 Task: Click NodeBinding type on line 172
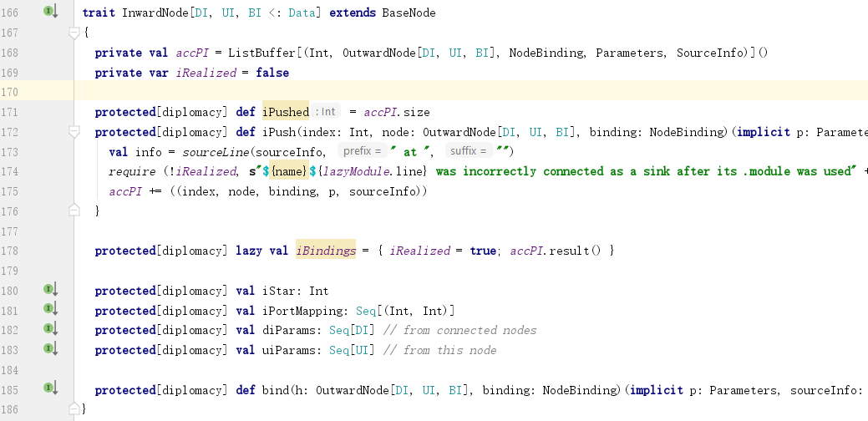(x=688, y=132)
